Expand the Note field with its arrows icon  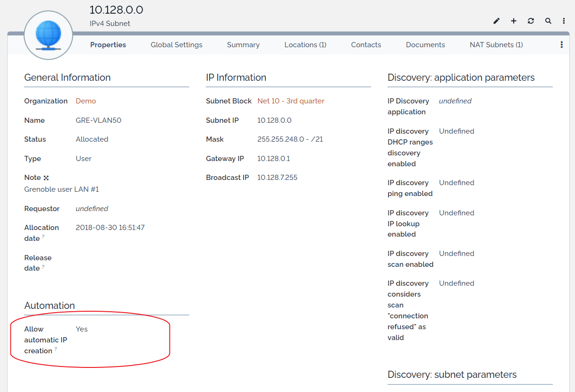pyautogui.click(x=46, y=178)
